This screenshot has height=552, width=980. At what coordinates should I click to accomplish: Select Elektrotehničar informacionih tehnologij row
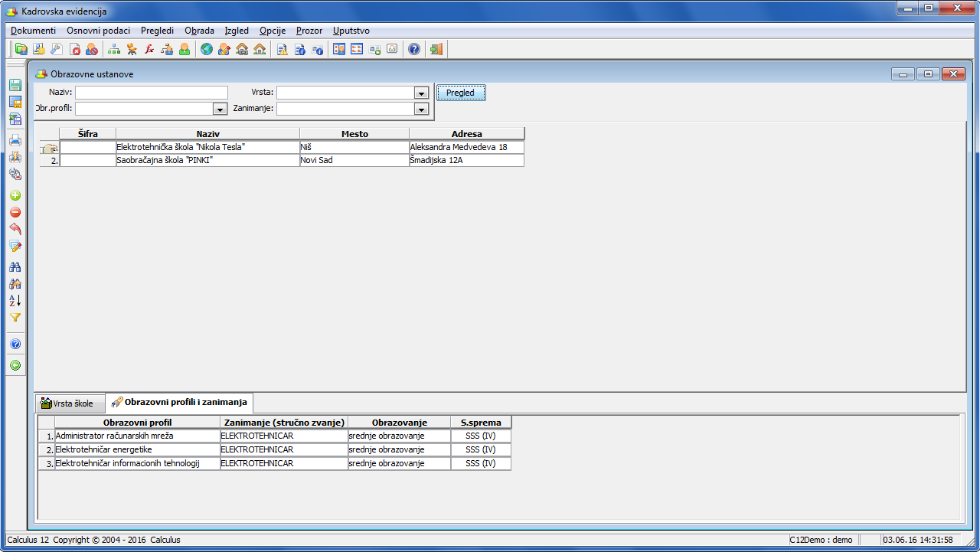(x=275, y=463)
